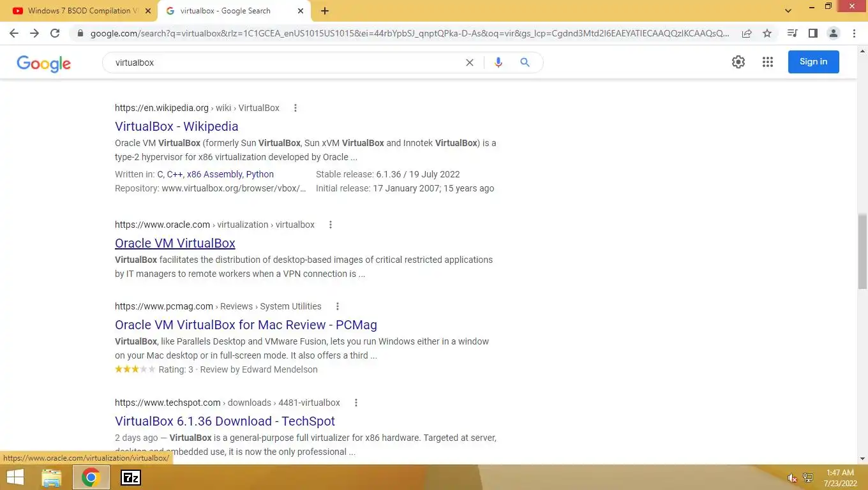
Task: Open File Explorer from the taskbar
Action: pos(51,477)
